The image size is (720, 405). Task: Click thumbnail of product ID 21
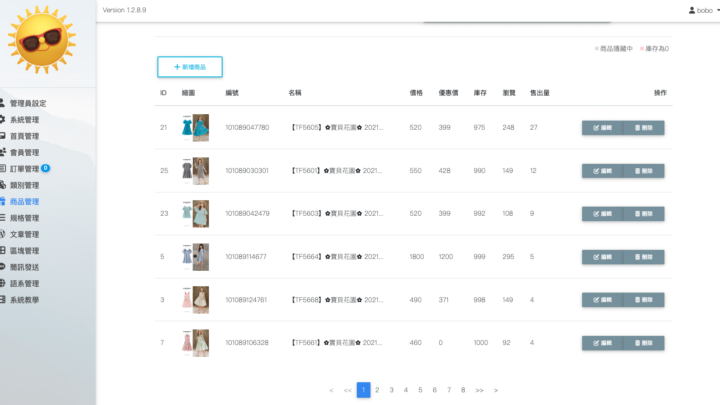pyautogui.click(x=194, y=128)
